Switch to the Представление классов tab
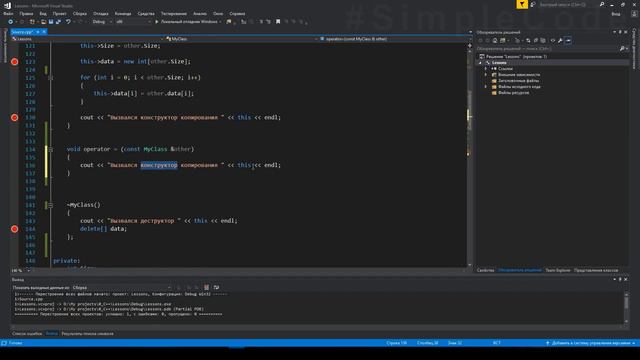 [x=596, y=270]
